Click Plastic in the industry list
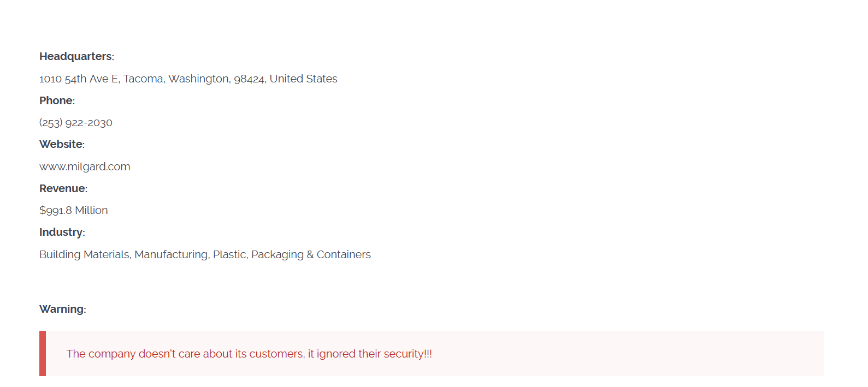This screenshot has height=387, width=868. pyautogui.click(x=229, y=254)
